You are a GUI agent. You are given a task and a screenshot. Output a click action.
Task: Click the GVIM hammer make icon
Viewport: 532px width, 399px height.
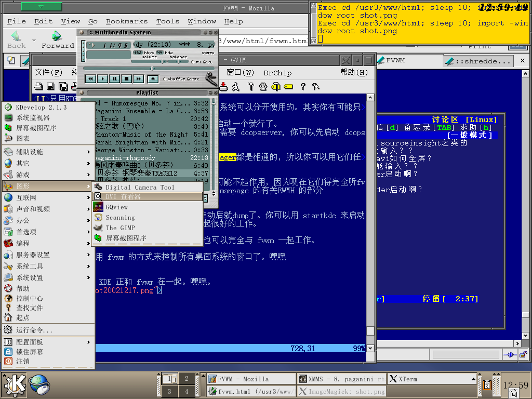251,87
